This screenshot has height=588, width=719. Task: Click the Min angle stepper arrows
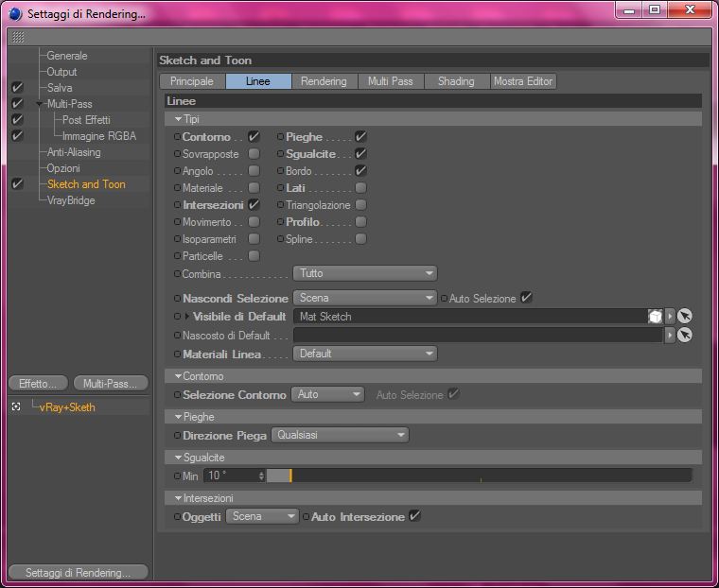[x=261, y=476]
